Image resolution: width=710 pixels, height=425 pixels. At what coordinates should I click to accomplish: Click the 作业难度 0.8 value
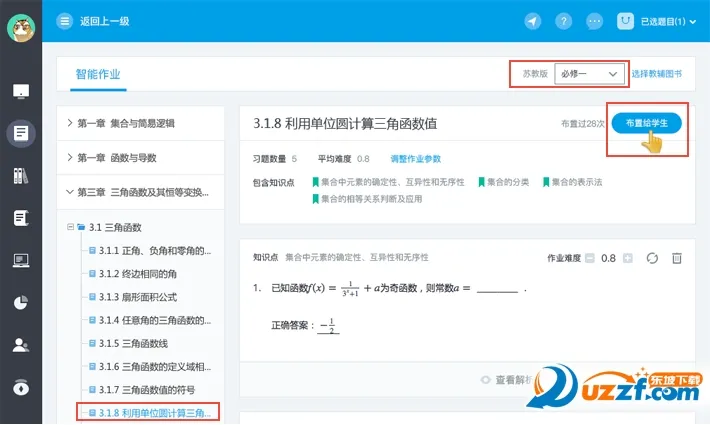[x=609, y=258]
